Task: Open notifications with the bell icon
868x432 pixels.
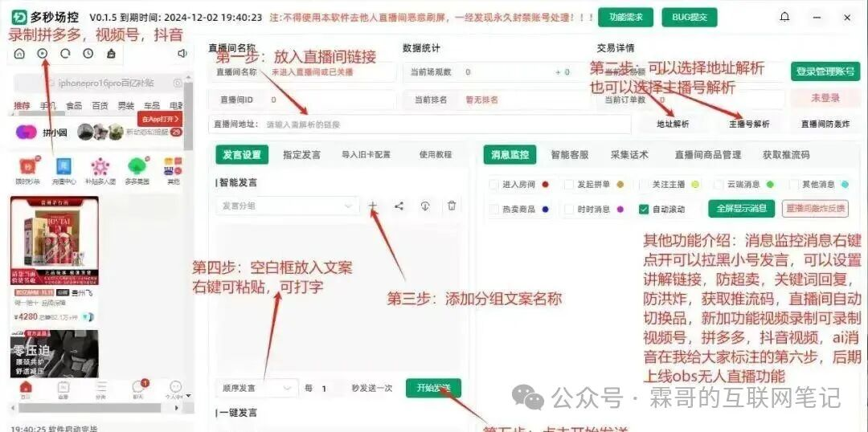Action: [x=784, y=17]
